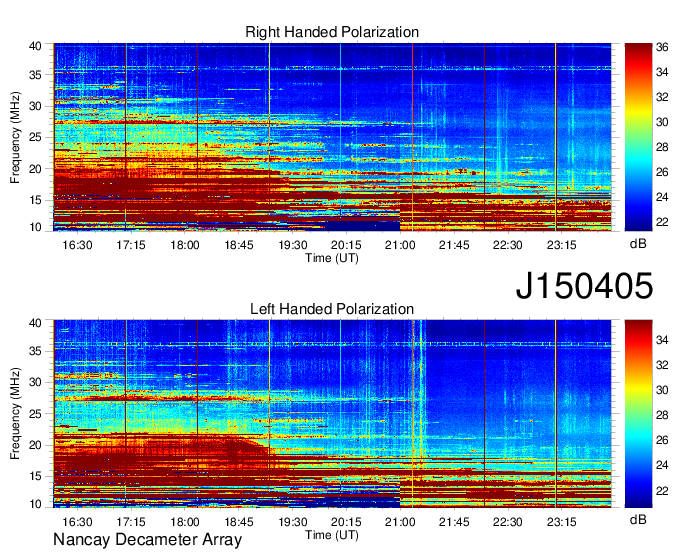Image resolution: width=680 pixels, height=552 pixels.
Task: Click "Time (UT)" under Left Handed plot
Action: pos(332,535)
